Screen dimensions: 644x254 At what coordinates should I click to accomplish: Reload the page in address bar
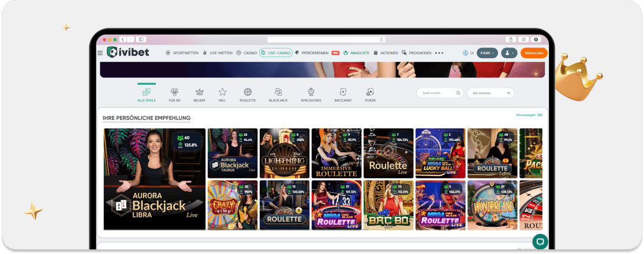point(381,40)
